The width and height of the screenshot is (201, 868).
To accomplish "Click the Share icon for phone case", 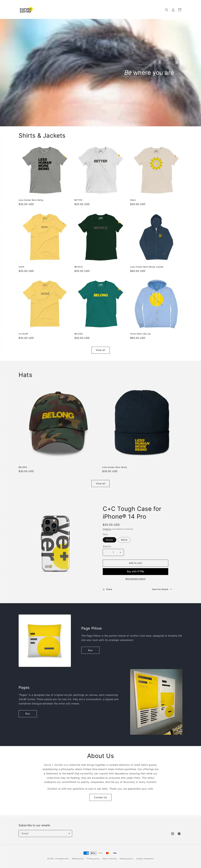I will pyautogui.click(x=104, y=589).
